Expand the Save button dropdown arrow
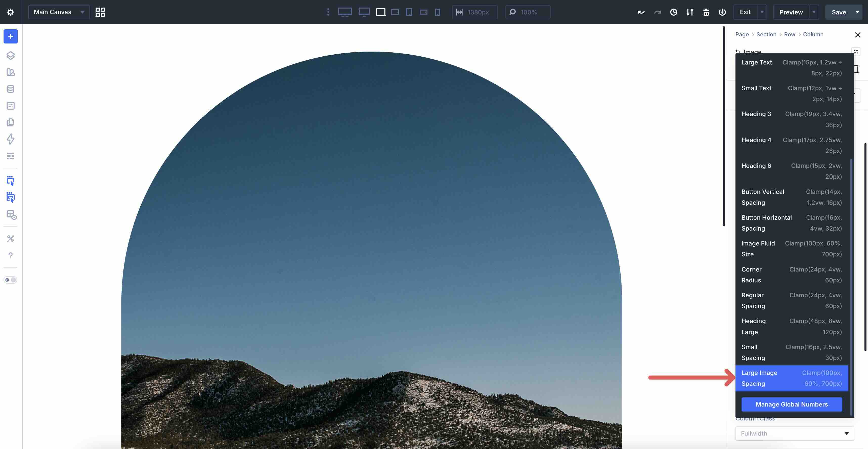The width and height of the screenshot is (868, 449). click(858, 12)
